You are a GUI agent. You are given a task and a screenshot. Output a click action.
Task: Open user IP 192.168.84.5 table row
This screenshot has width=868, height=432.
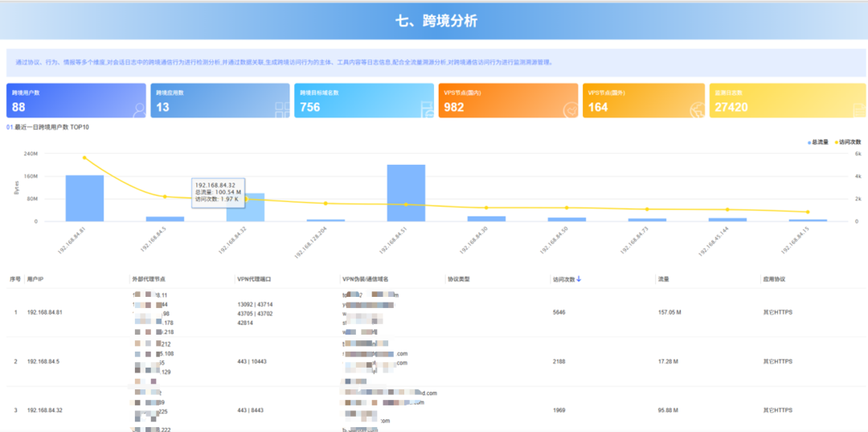pos(43,361)
